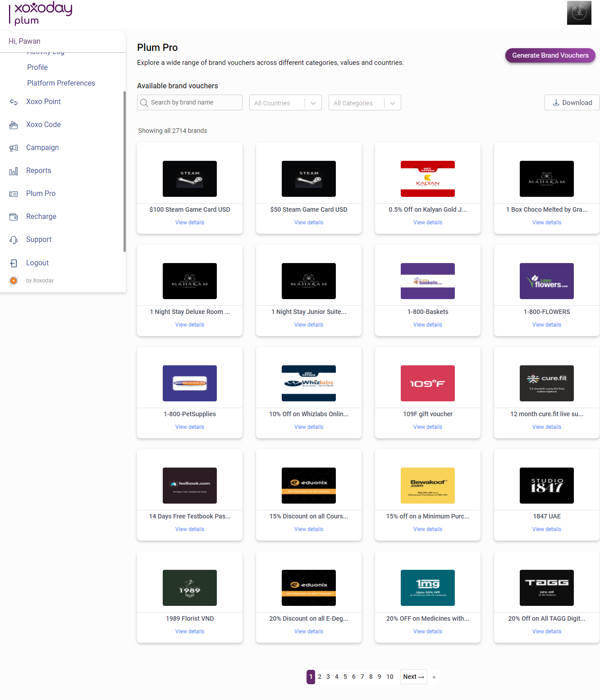Open the $50 Steam Game Card thumbnail

309,179
